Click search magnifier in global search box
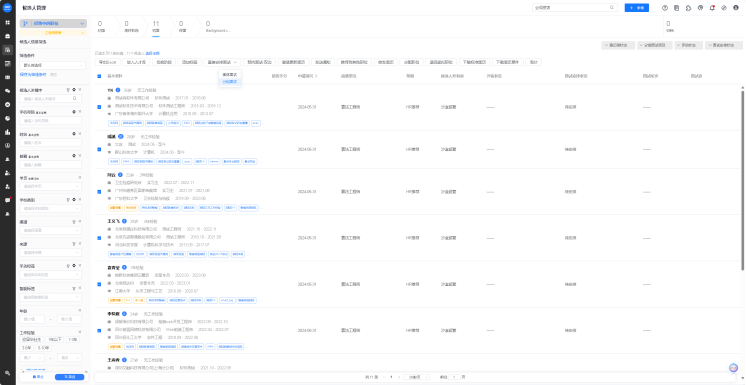The width and height of the screenshot is (746, 385). [x=612, y=8]
